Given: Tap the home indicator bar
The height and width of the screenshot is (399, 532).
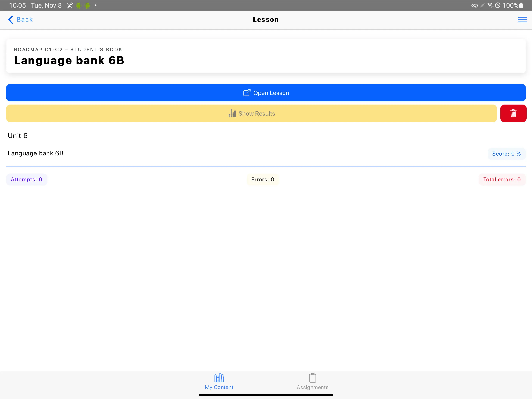Looking at the screenshot, I should pyautogui.click(x=266, y=395).
